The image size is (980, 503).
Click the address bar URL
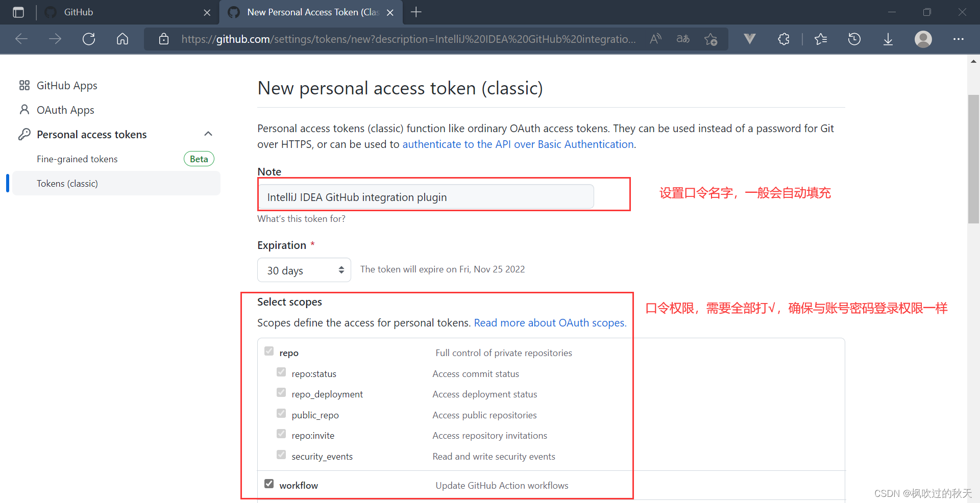click(408, 39)
